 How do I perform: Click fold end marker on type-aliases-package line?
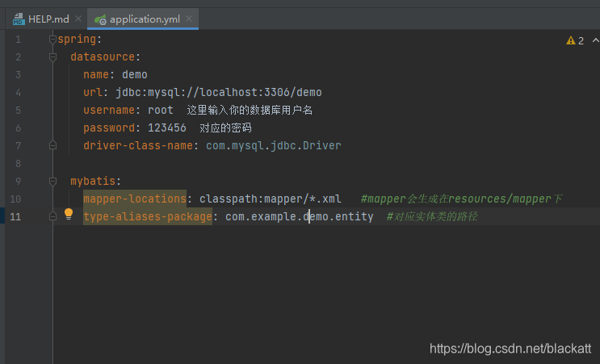52,216
